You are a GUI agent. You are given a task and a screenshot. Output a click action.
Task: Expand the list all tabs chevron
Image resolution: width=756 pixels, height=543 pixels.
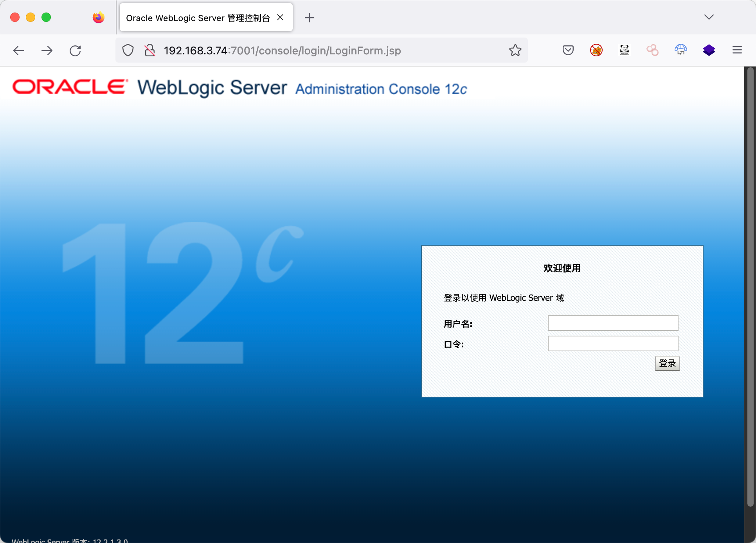tap(709, 17)
